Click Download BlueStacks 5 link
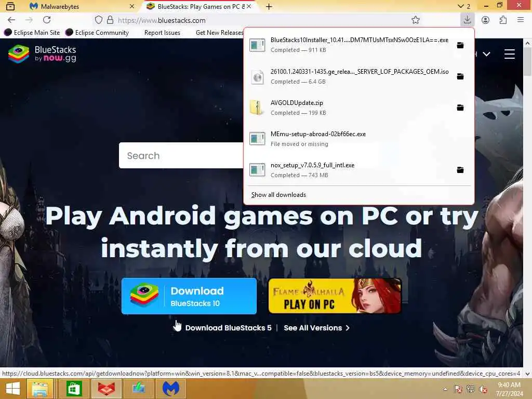Viewport: 532px width, 399px height. coord(229,328)
